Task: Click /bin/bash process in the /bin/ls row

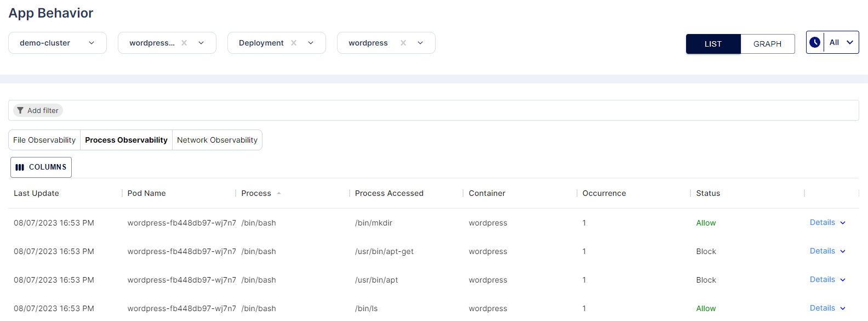Action: click(x=259, y=308)
